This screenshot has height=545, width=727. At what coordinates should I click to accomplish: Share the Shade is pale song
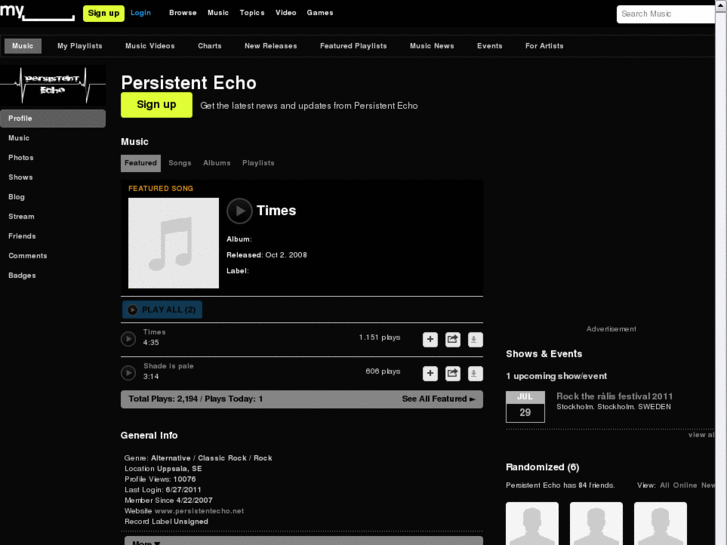pyautogui.click(x=453, y=373)
